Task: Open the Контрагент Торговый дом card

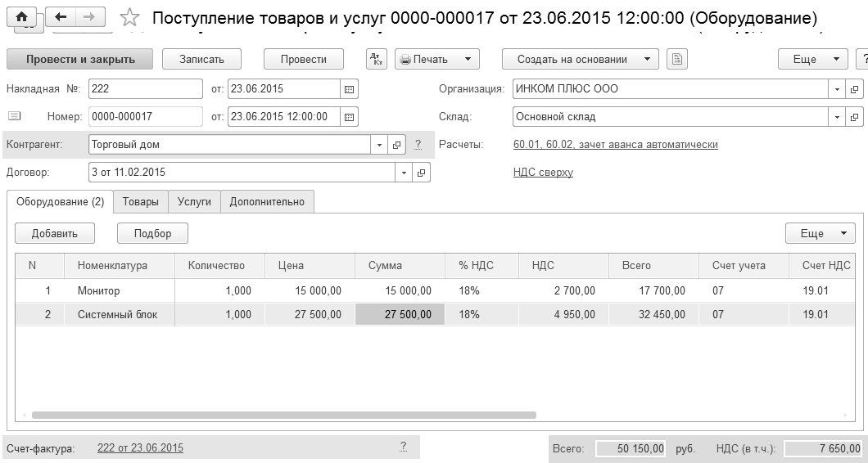Action: pos(397,145)
